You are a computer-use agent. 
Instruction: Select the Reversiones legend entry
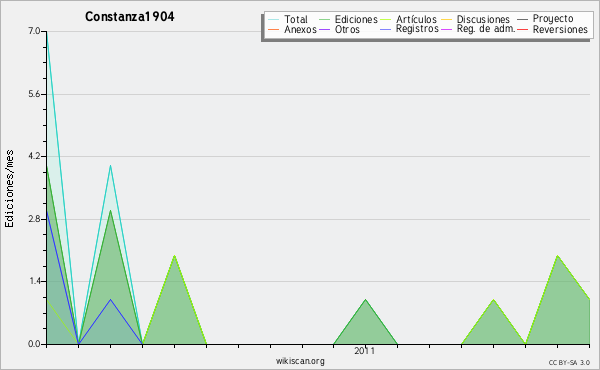point(560,29)
